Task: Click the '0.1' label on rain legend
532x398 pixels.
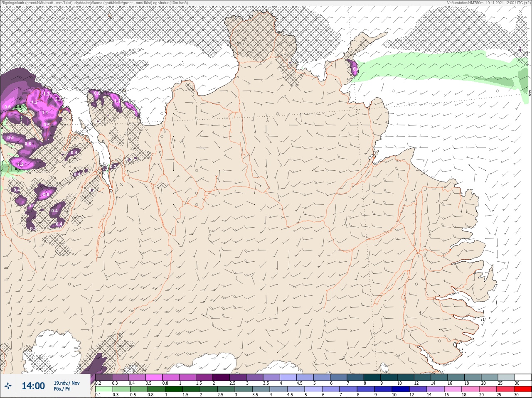Action: tap(98, 395)
